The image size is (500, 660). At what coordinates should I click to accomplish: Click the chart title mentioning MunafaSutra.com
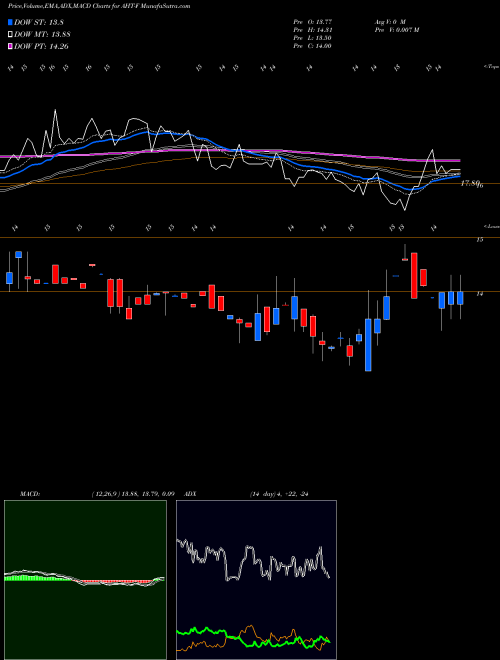pos(99,6)
